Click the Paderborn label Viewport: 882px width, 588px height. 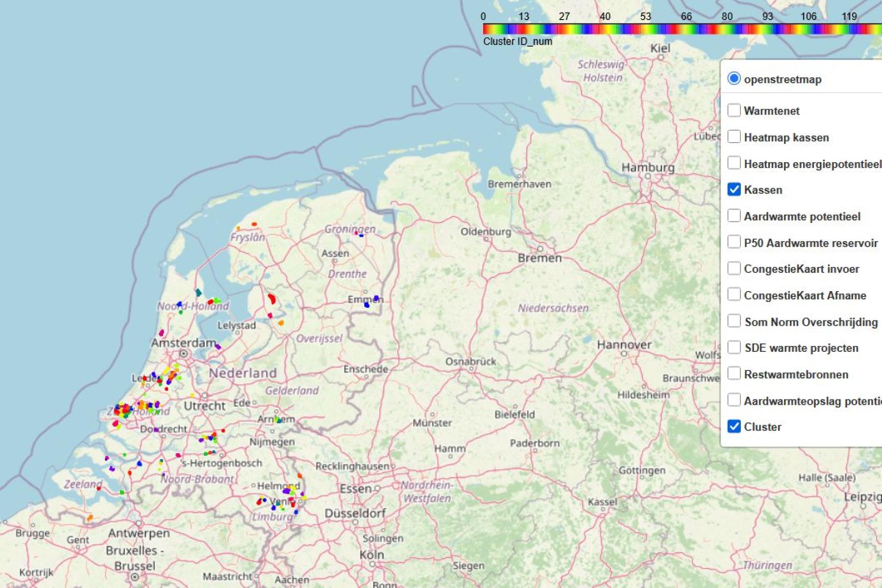coord(535,443)
